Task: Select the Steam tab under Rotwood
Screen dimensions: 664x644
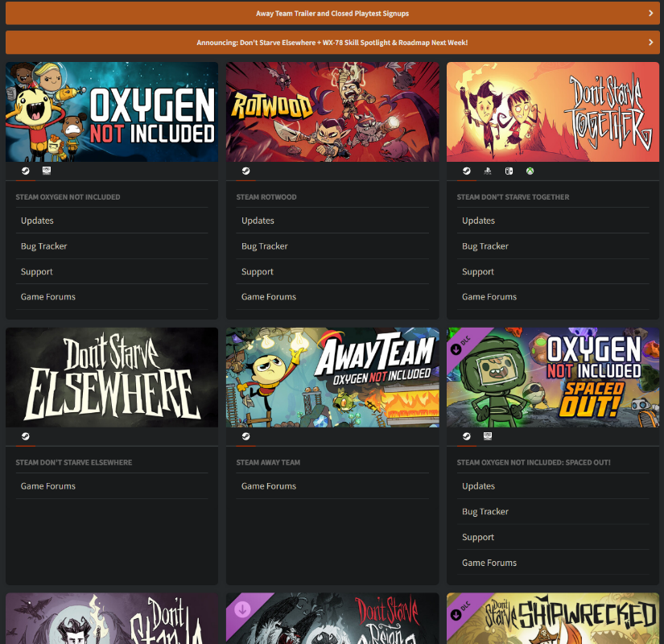Action: click(x=245, y=171)
